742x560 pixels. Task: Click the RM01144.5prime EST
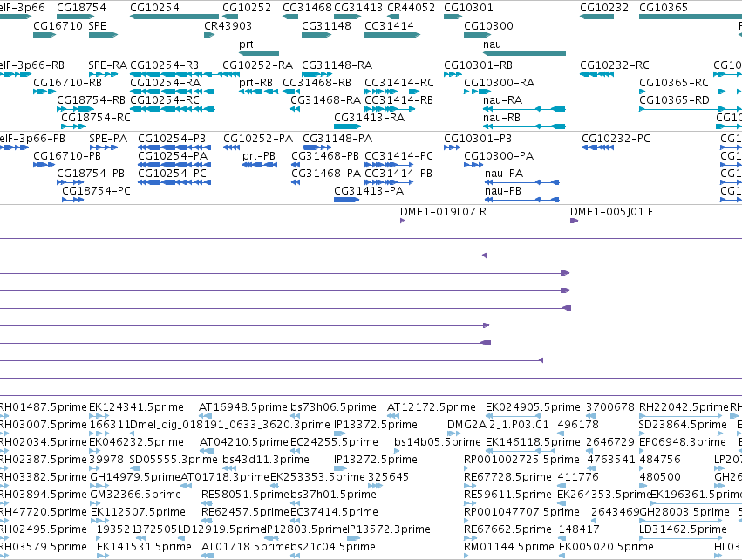click(x=466, y=556)
